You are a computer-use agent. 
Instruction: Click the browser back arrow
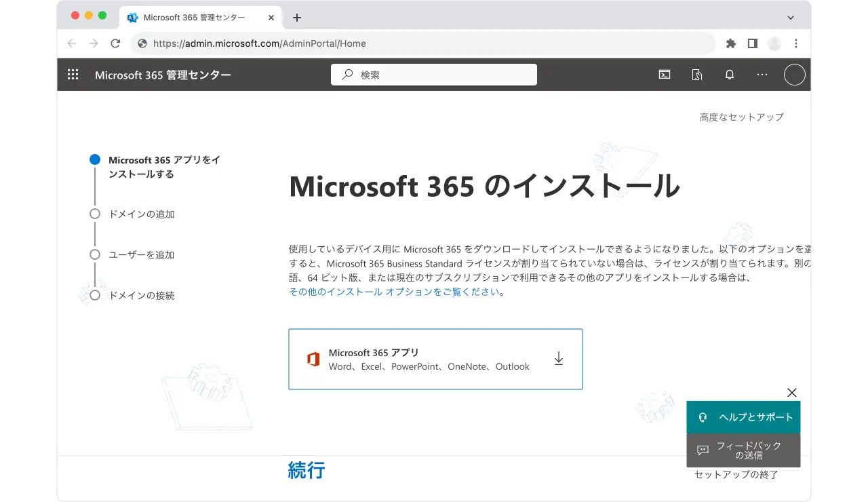(72, 43)
